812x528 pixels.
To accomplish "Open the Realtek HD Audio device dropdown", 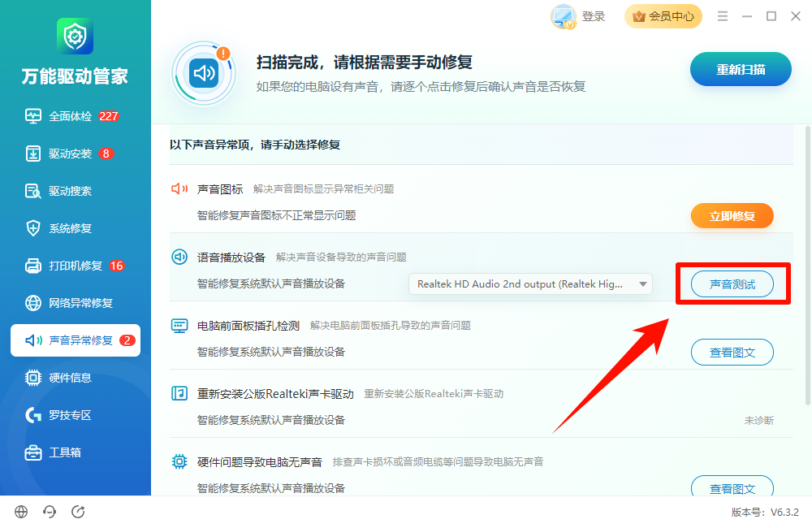I will coord(530,284).
